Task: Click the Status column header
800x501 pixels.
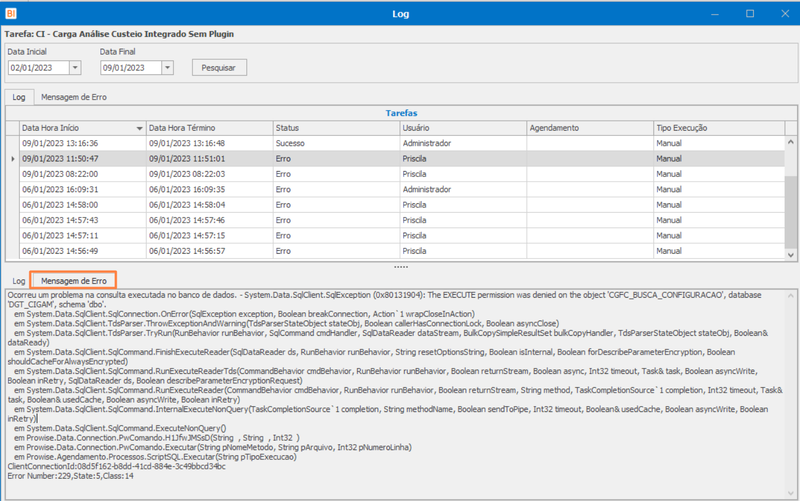Action: [x=336, y=128]
